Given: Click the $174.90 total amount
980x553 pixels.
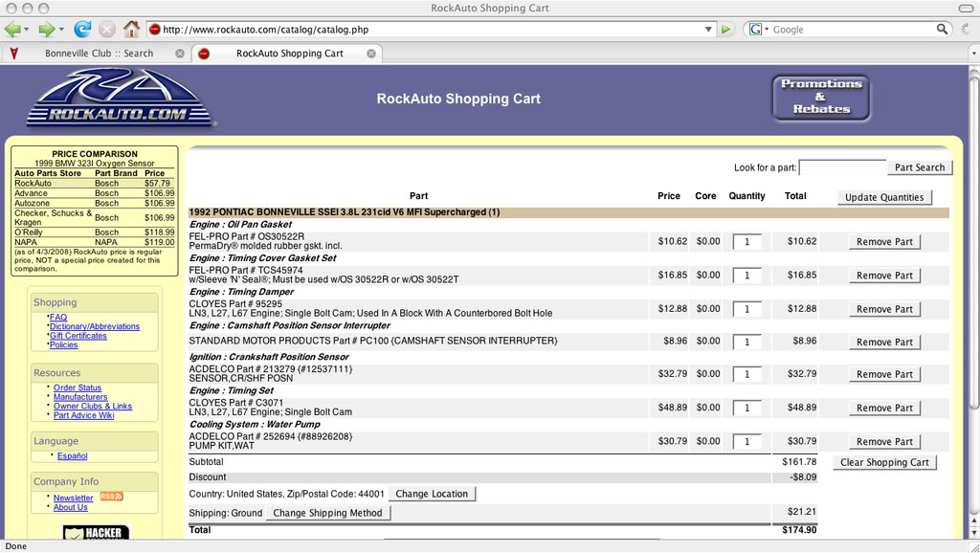Looking at the screenshot, I should 799,530.
